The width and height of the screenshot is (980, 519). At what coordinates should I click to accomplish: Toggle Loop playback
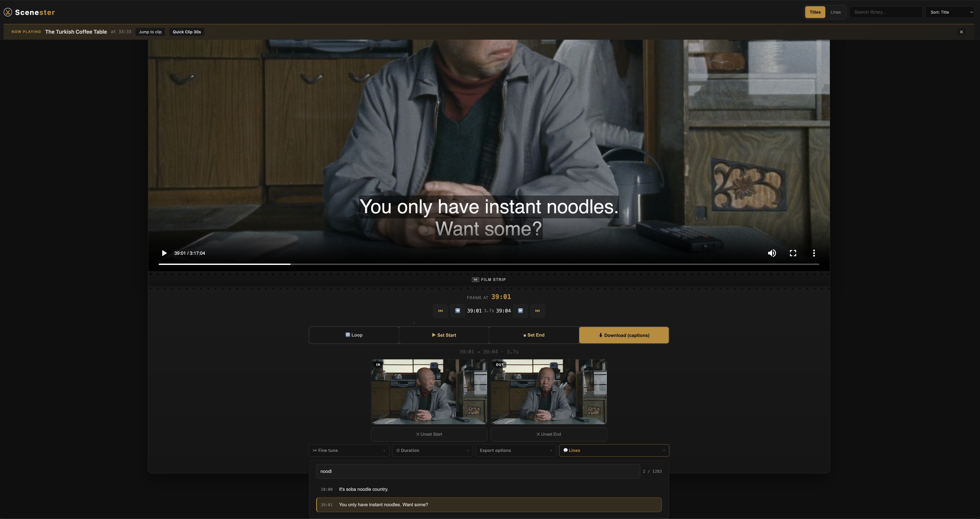click(354, 335)
